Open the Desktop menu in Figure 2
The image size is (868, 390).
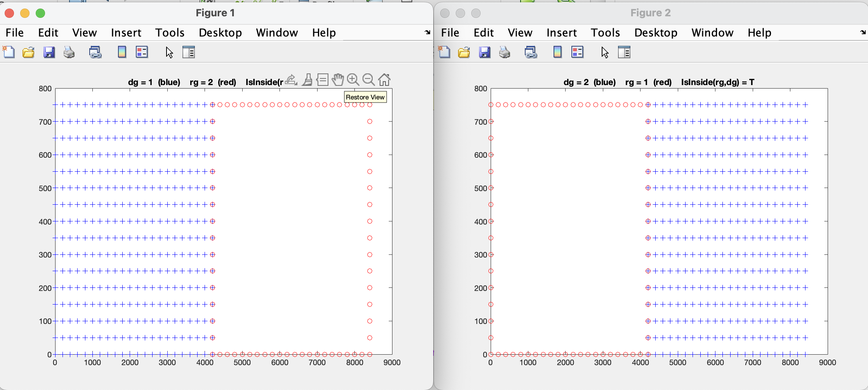coord(656,33)
